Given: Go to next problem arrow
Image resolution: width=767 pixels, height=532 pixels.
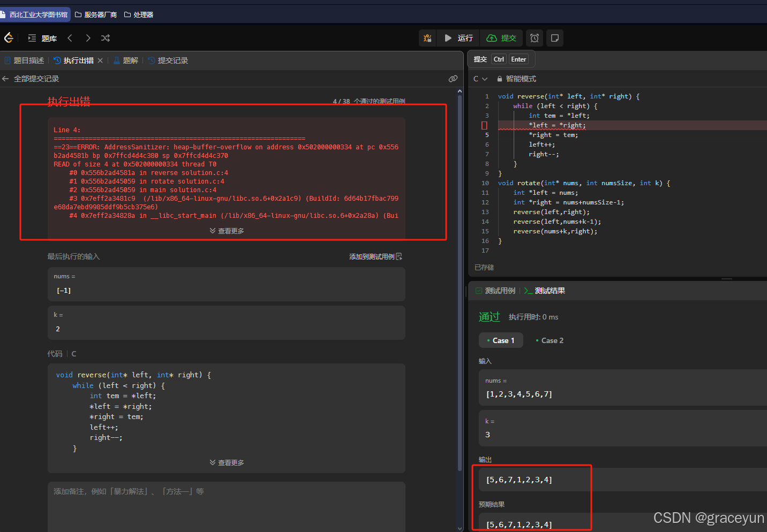Looking at the screenshot, I should point(88,38).
